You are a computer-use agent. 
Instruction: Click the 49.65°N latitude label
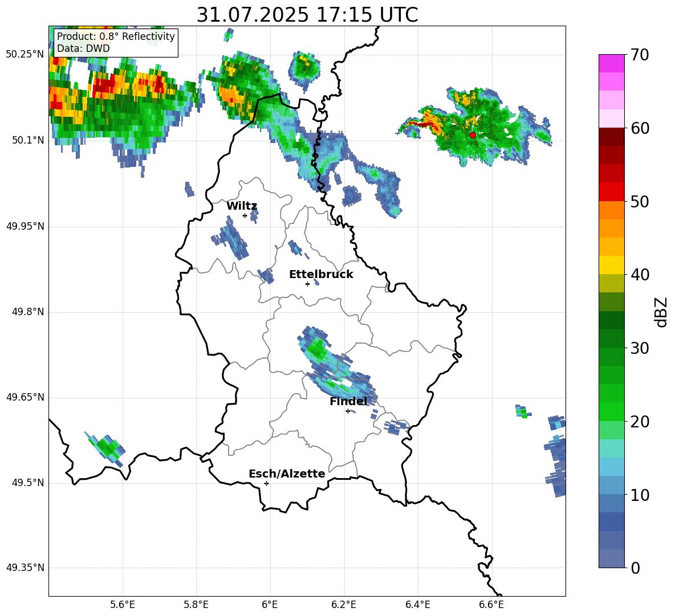pos(25,398)
